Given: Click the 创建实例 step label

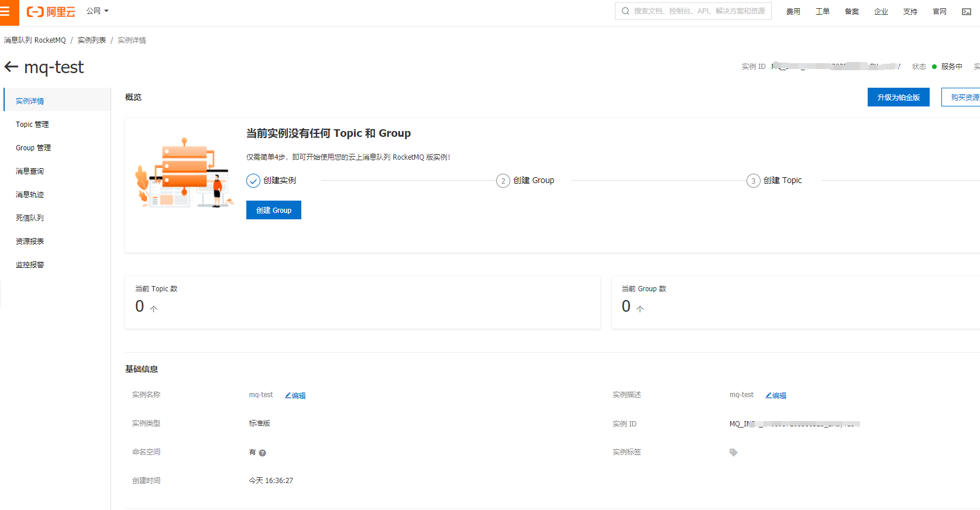Looking at the screenshot, I should pyautogui.click(x=280, y=180).
